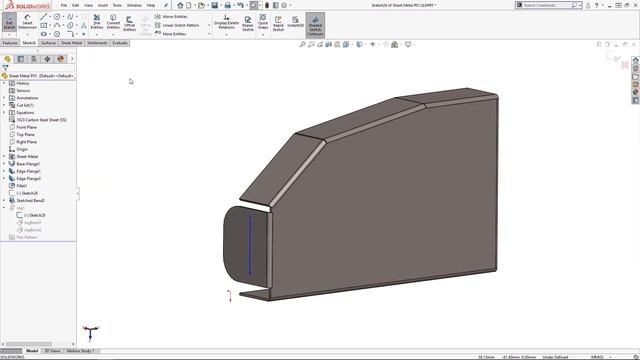This screenshot has width=640, height=360.
Task: Click the Undo icon
Action: [240, 5]
